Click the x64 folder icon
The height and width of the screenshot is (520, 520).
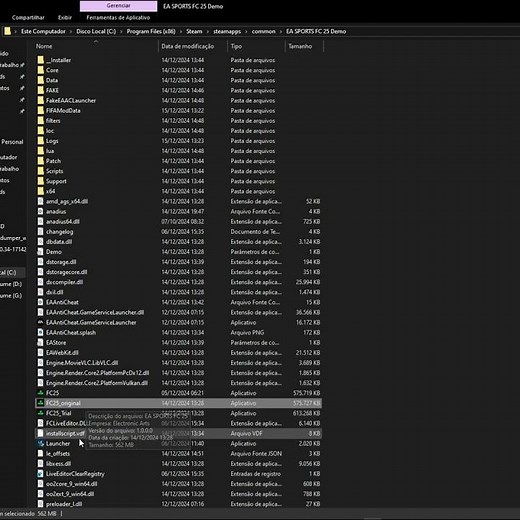(40, 191)
